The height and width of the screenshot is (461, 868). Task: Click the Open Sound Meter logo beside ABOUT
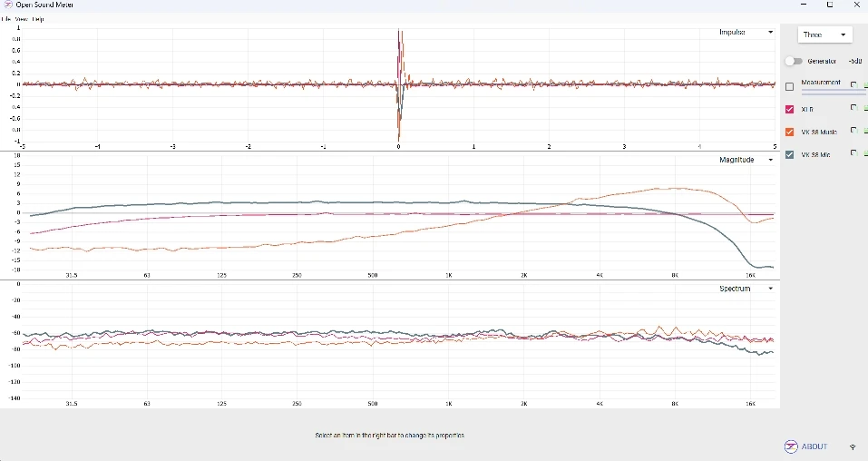(x=791, y=446)
